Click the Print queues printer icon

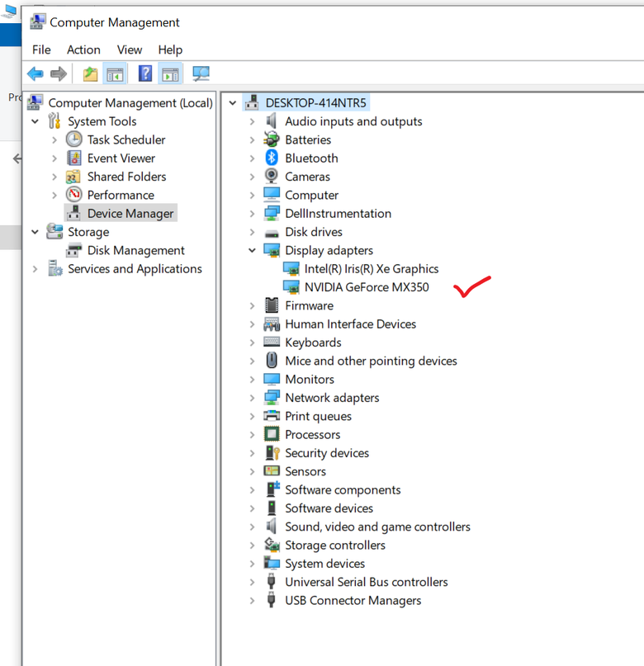272,416
